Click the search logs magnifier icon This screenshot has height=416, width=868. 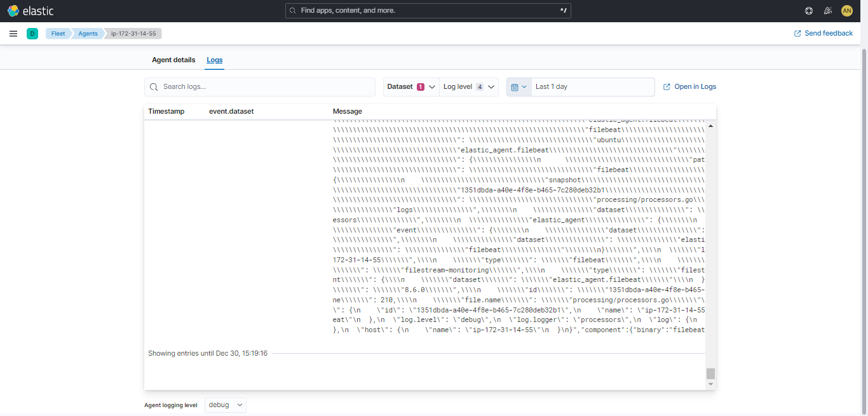(154, 87)
